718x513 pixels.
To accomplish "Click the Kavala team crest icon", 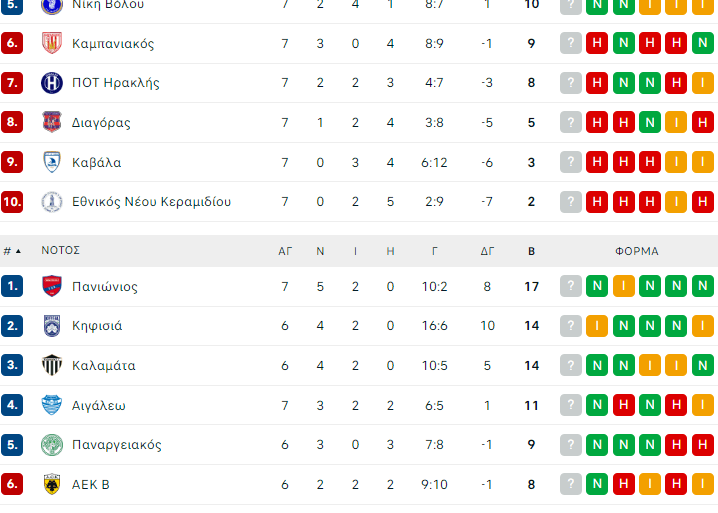I will tap(52, 162).
